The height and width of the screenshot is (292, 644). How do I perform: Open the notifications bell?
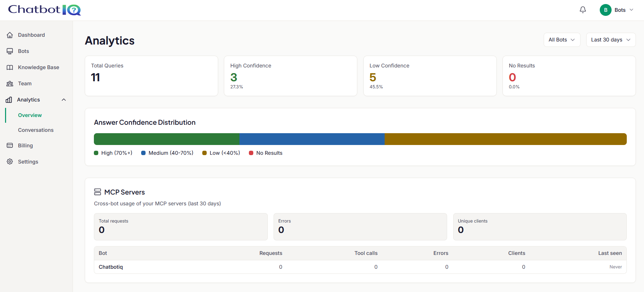coord(583,10)
